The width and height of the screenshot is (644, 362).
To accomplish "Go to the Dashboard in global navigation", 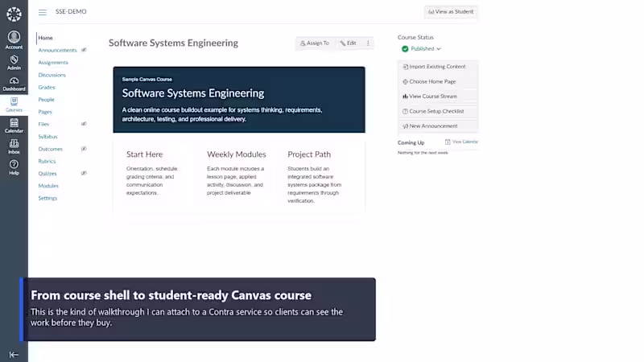I will (14, 84).
